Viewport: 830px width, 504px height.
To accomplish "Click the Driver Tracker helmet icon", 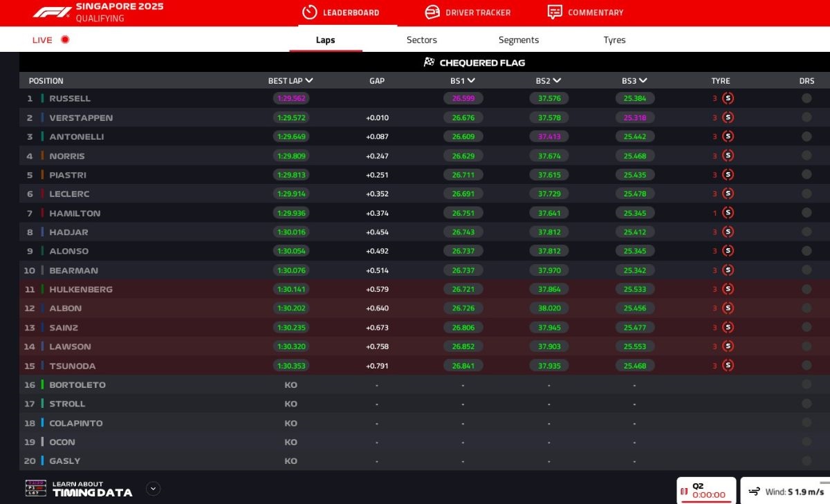I will click(x=432, y=12).
